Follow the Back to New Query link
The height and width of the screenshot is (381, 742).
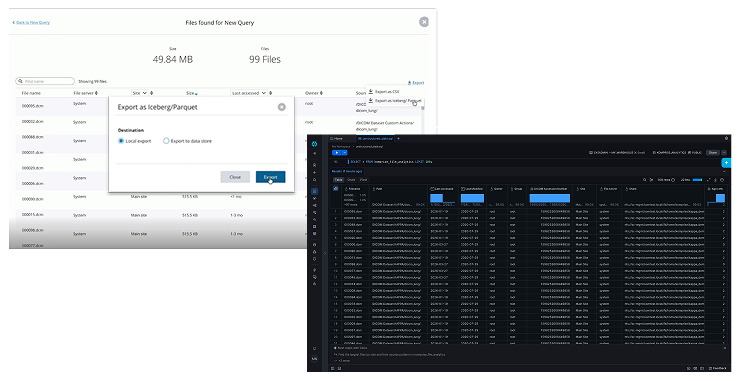[x=31, y=22]
